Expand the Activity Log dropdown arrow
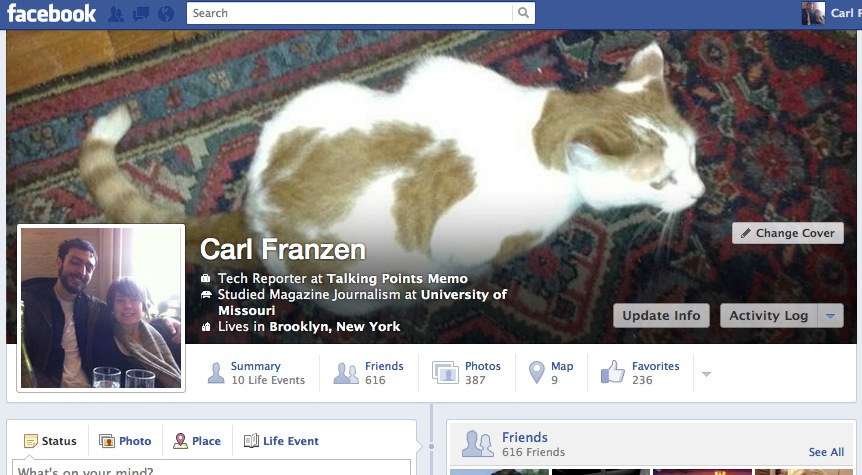 pyautogui.click(x=831, y=316)
